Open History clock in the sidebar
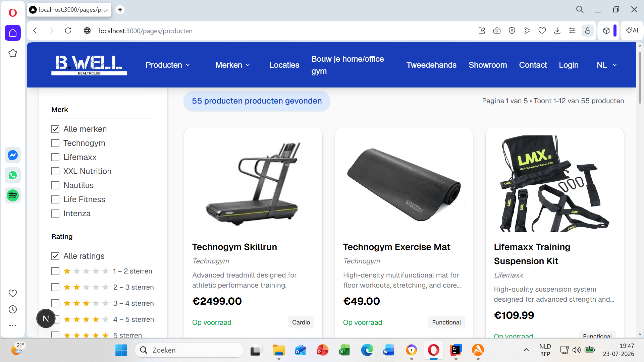This screenshot has width=644, height=362. 13,309
